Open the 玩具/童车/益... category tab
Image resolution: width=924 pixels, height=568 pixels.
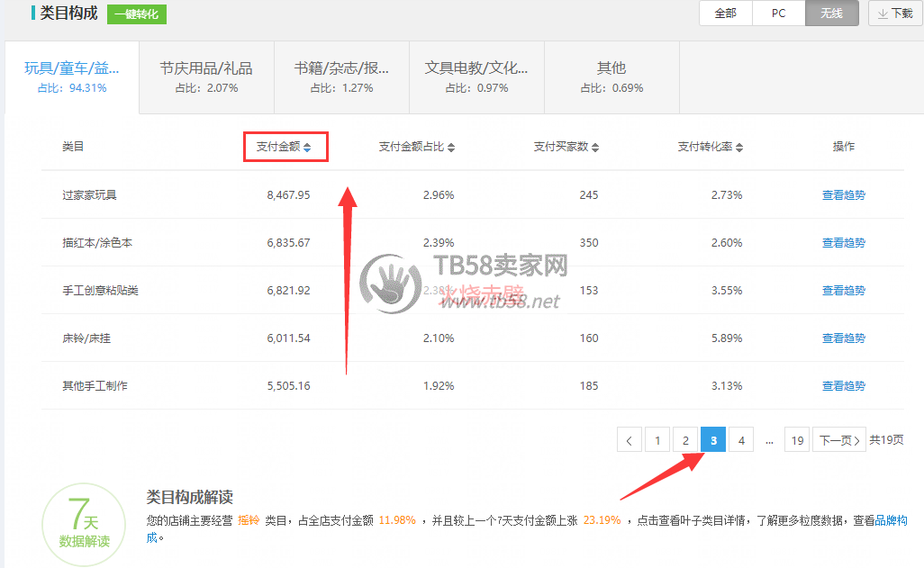tap(72, 77)
